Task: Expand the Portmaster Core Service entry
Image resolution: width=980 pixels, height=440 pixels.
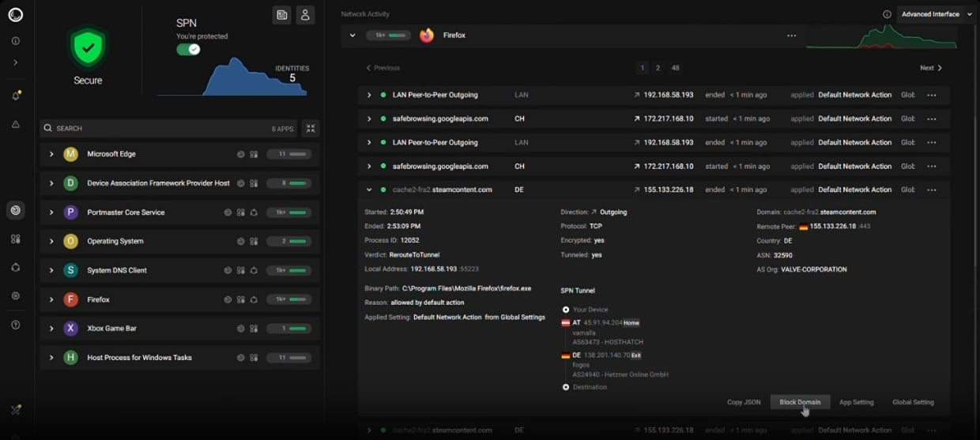Action: click(51, 212)
